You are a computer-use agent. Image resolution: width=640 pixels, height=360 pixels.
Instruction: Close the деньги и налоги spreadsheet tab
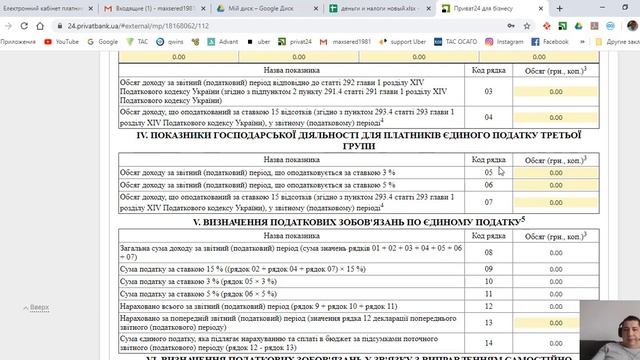click(x=428, y=8)
